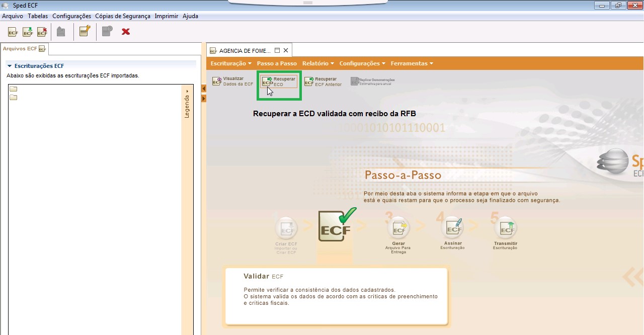The height and width of the screenshot is (335, 644).
Task: Click Replicar Demonstrações estimativa para anual
Action: 373,81
